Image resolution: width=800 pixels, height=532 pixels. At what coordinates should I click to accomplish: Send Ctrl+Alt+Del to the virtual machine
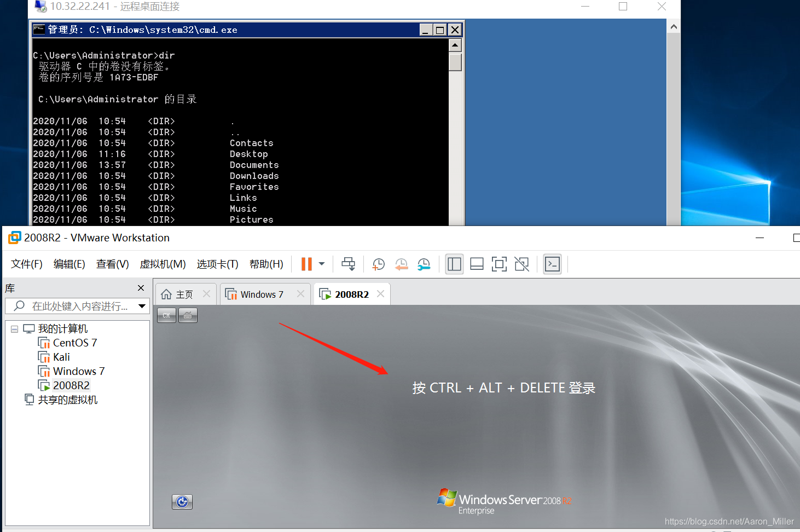tap(348, 264)
